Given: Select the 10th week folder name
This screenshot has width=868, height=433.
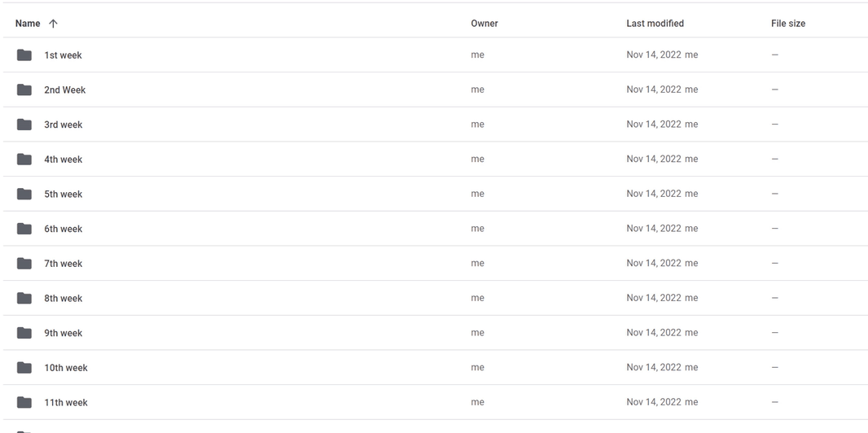Looking at the screenshot, I should pyautogui.click(x=66, y=368).
